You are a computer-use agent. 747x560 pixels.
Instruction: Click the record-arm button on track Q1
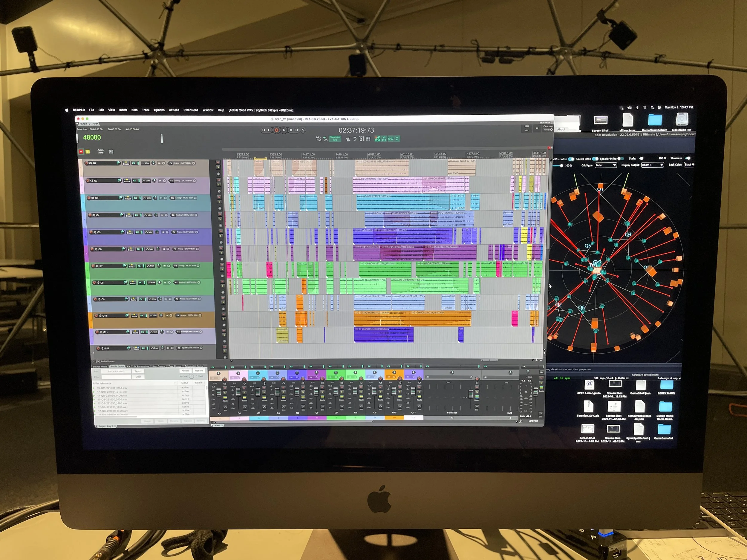click(x=87, y=163)
